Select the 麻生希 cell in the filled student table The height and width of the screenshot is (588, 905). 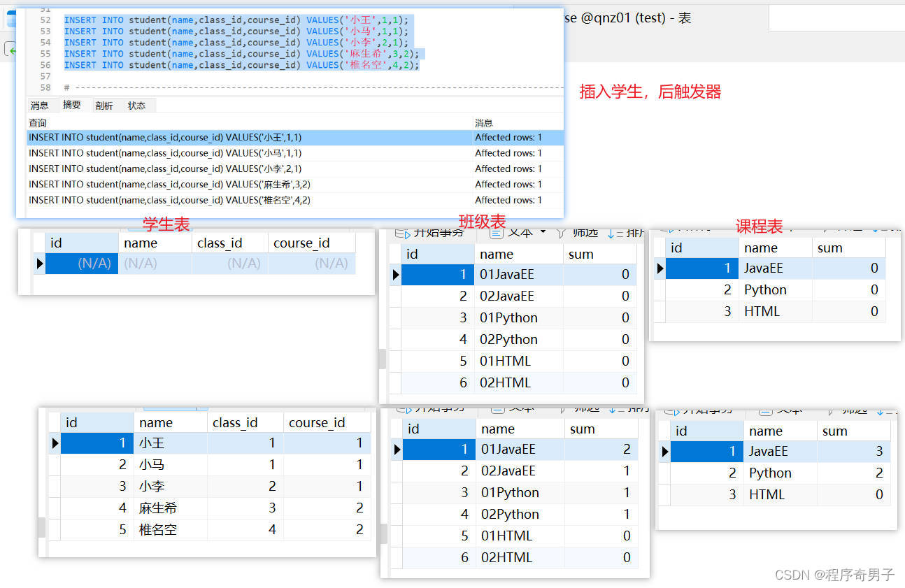coord(171,508)
